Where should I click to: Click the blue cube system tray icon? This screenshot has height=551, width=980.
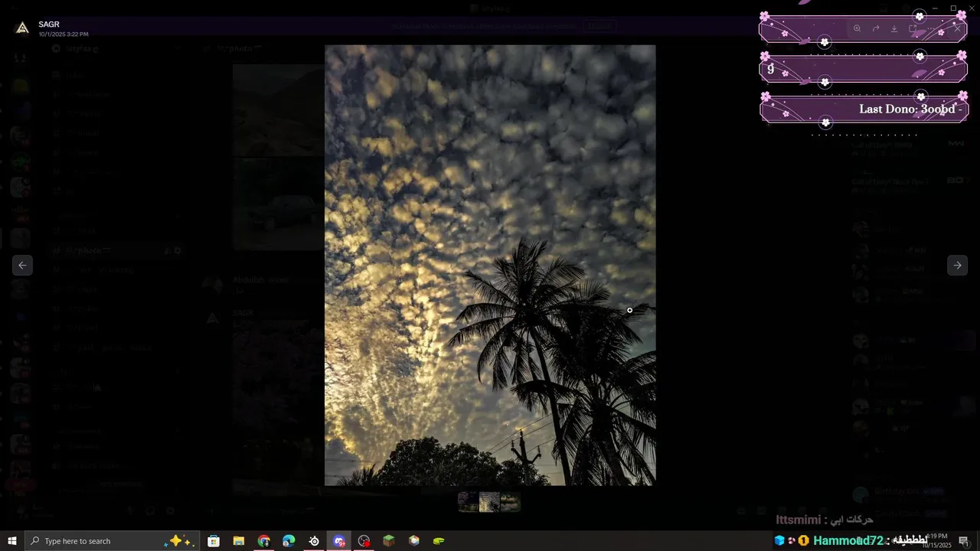(779, 540)
